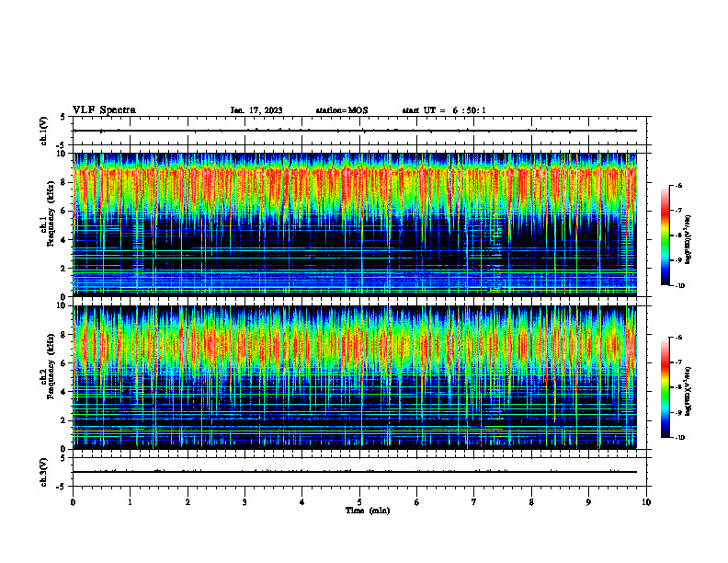Click the "Time (min)" x-axis label

coord(368,511)
